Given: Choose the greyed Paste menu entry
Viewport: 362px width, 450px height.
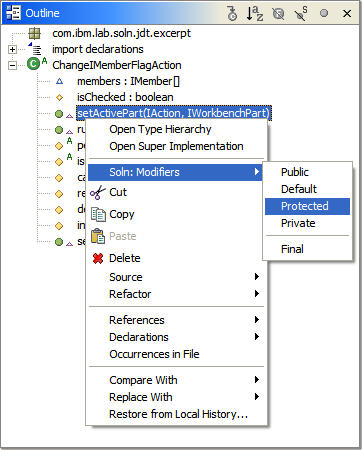Looking at the screenshot, I should (x=176, y=236).
